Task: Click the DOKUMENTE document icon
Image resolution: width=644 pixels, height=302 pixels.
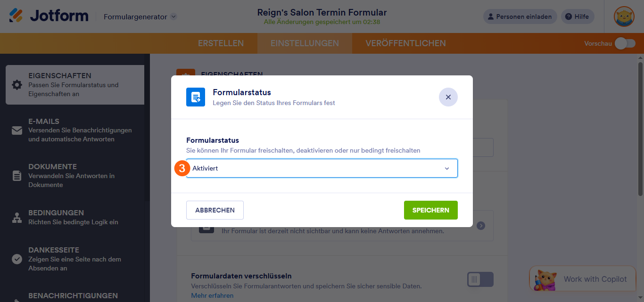Action: [16, 175]
